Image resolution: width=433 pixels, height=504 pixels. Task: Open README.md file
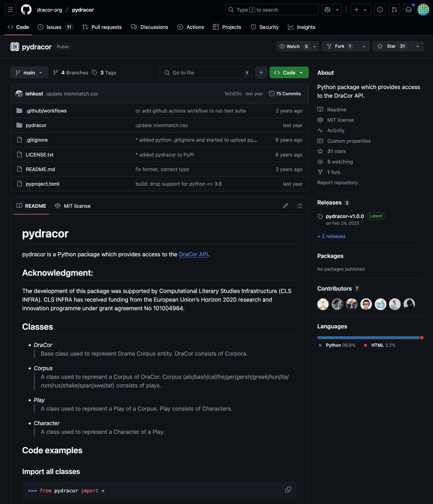coord(40,169)
